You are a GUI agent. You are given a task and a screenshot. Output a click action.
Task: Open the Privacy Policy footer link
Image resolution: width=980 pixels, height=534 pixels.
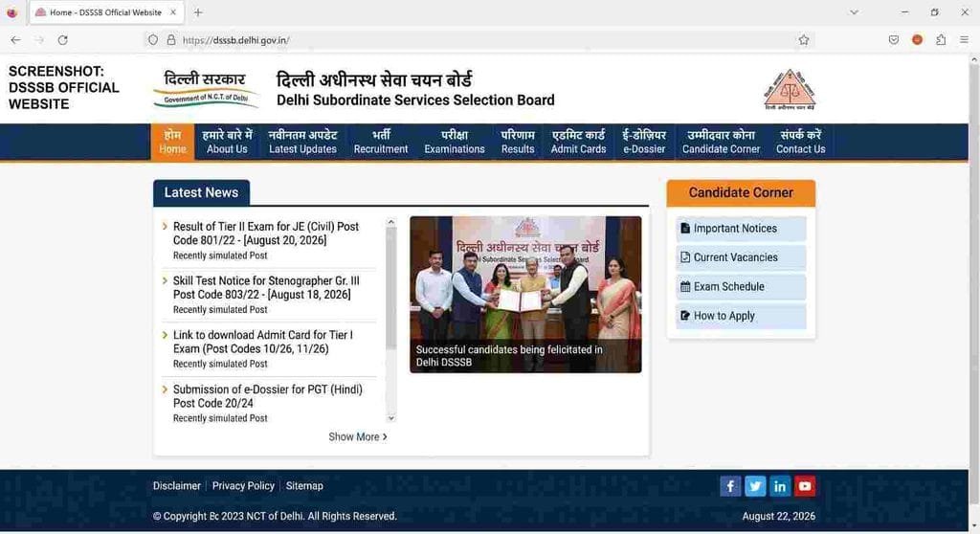[243, 486]
